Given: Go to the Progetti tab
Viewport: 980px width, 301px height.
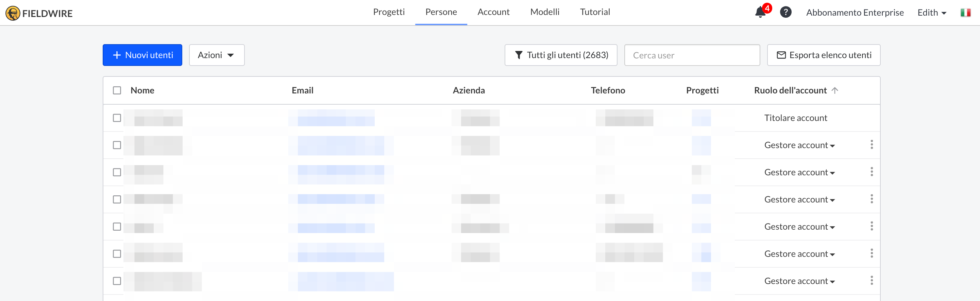Looking at the screenshot, I should coord(389,12).
